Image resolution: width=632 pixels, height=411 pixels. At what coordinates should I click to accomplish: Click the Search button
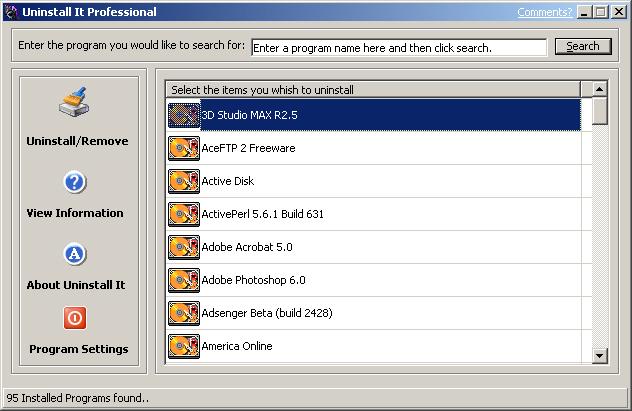(583, 46)
